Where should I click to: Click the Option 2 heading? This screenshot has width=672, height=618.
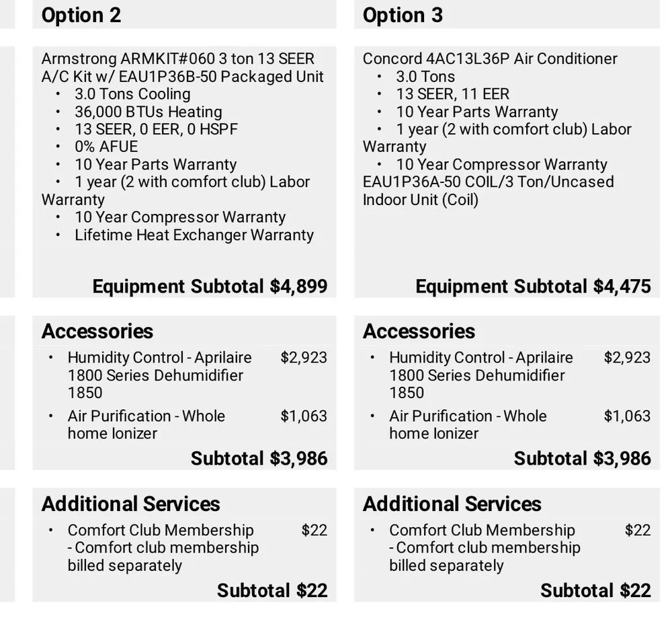(x=81, y=15)
